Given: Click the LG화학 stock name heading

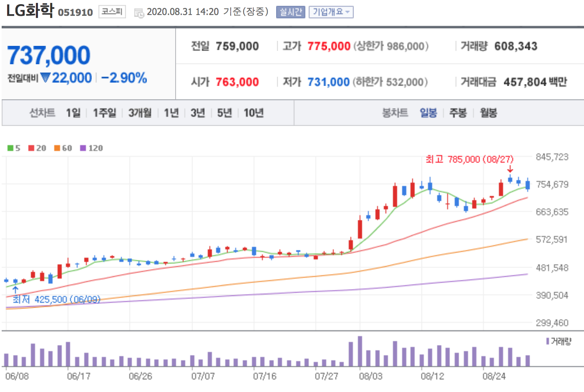Looking at the screenshot, I should pyautogui.click(x=30, y=10).
